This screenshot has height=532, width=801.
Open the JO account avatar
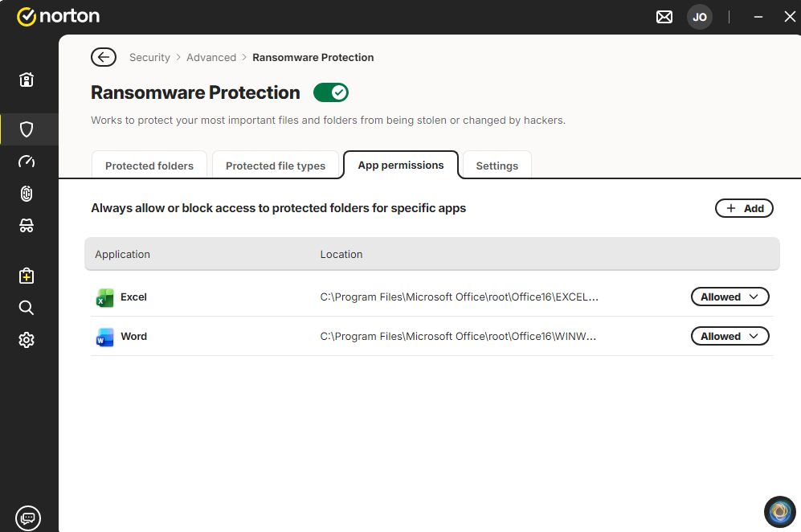click(700, 17)
